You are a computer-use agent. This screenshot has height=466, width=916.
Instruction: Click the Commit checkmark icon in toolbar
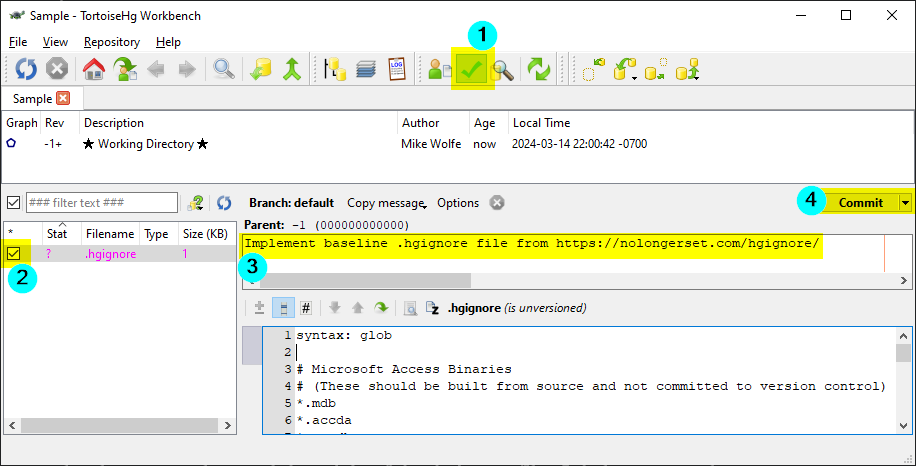pyautogui.click(x=471, y=69)
